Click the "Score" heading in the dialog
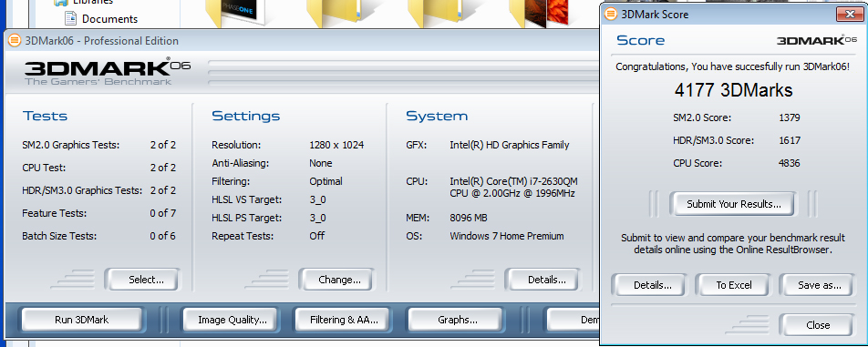Image resolution: width=868 pixels, height=347 pixels. tap(640, 40)
